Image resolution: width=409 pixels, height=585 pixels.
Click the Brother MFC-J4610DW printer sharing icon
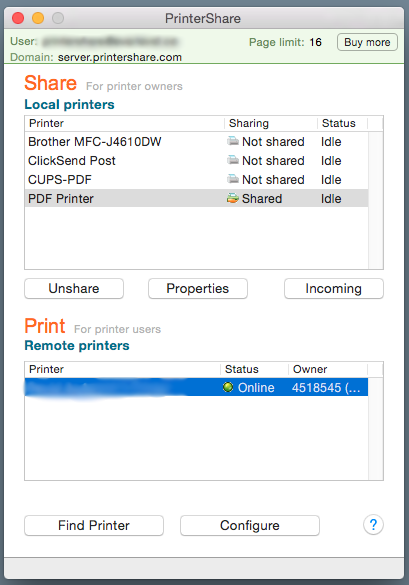[x=233, y=141]
